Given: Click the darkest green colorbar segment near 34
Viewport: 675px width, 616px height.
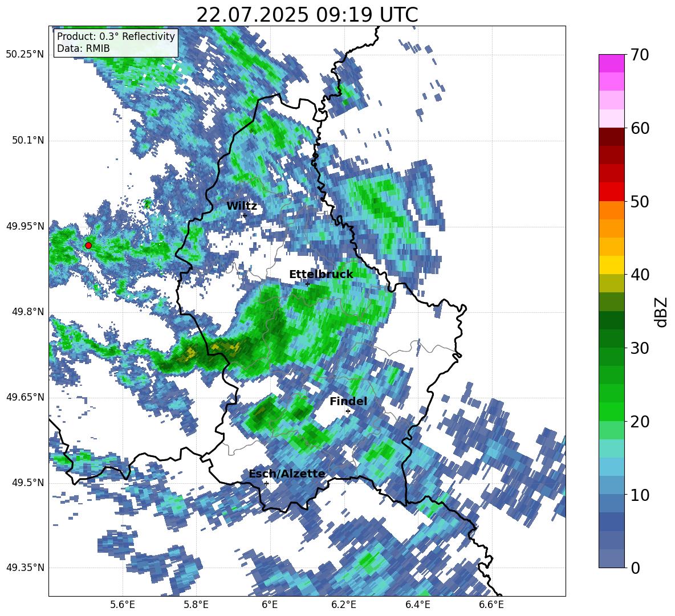Looking at the screenshot, I should (x=611, y=320).
